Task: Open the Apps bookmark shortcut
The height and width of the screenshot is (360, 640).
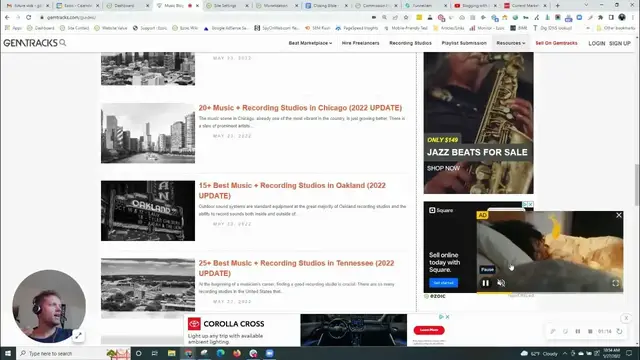Action: (13, 28)
